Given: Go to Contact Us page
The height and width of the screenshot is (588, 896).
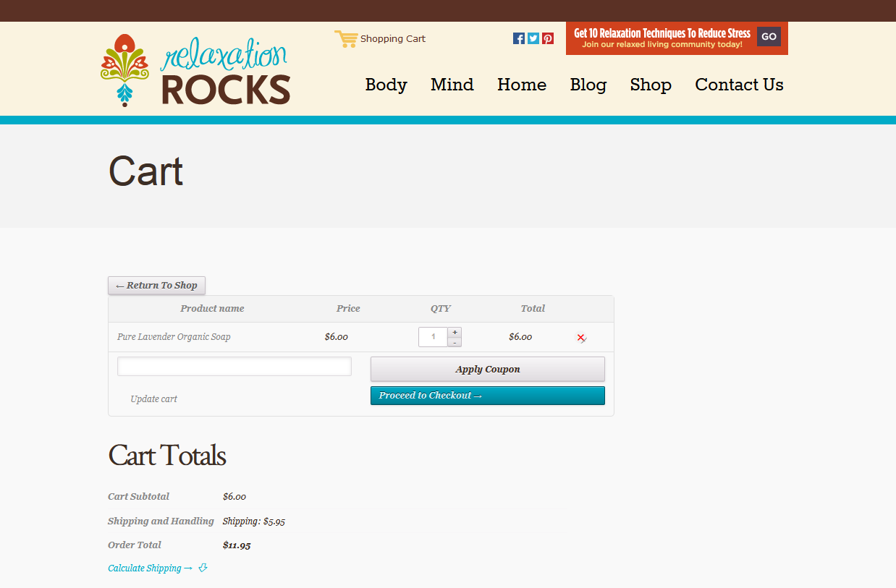Looking at the screenshot, I should pos(739,85).
